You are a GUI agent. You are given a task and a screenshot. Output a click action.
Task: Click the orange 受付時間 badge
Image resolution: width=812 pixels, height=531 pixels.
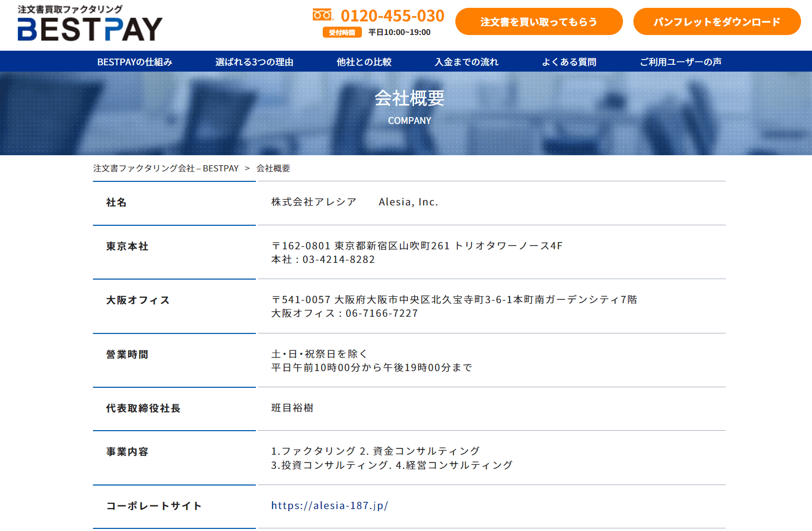pos(342,32)
